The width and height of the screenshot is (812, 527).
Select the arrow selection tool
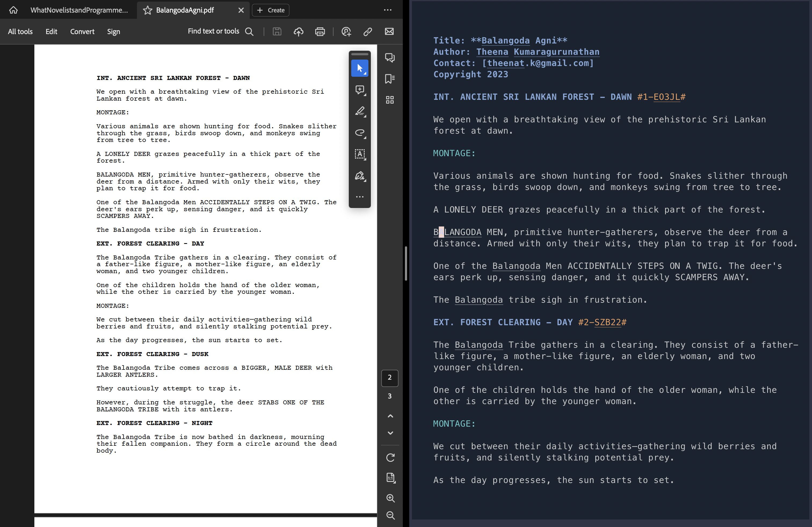[360, 68]
